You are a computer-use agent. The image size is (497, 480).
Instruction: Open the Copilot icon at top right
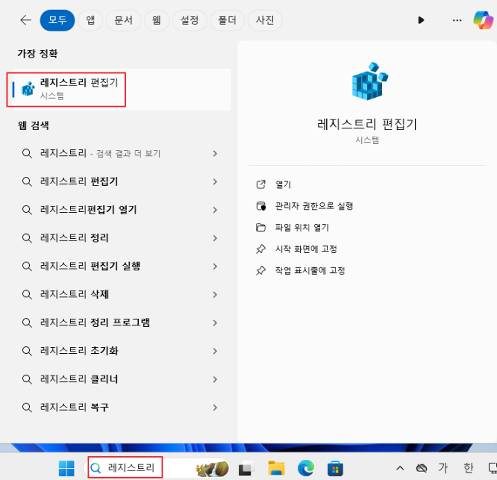pos(483,20)
